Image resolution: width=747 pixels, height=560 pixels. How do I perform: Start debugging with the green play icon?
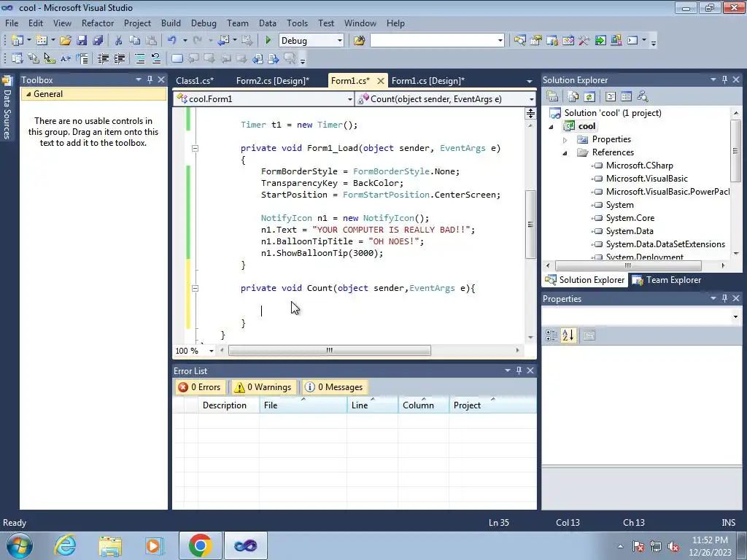click(x=268, y=41)
